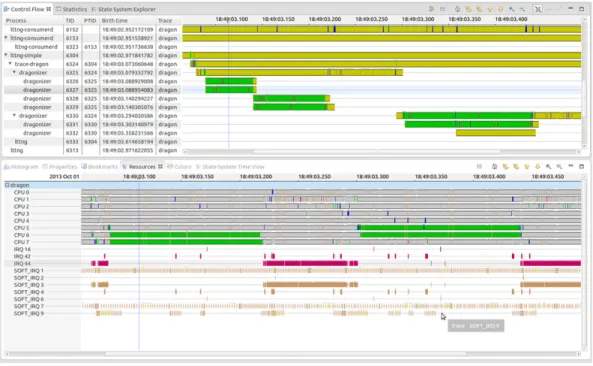Click the Process column header
This screenshot has height=366, width=593.
33,20
